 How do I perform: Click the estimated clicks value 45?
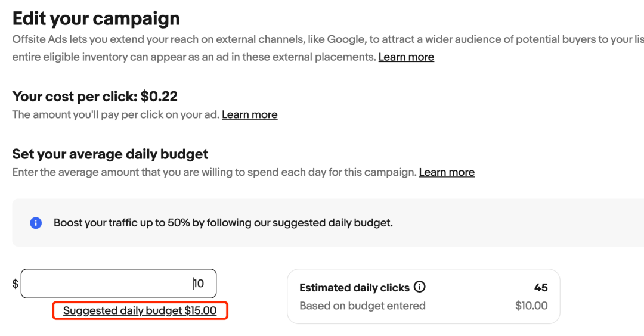pyautogui.click(x=541, y=288)
